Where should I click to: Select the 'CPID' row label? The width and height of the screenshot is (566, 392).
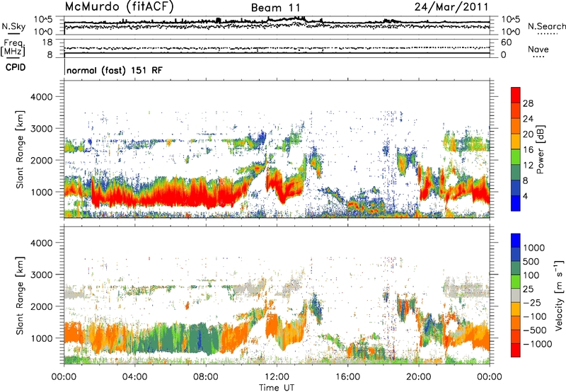(16, 67)
